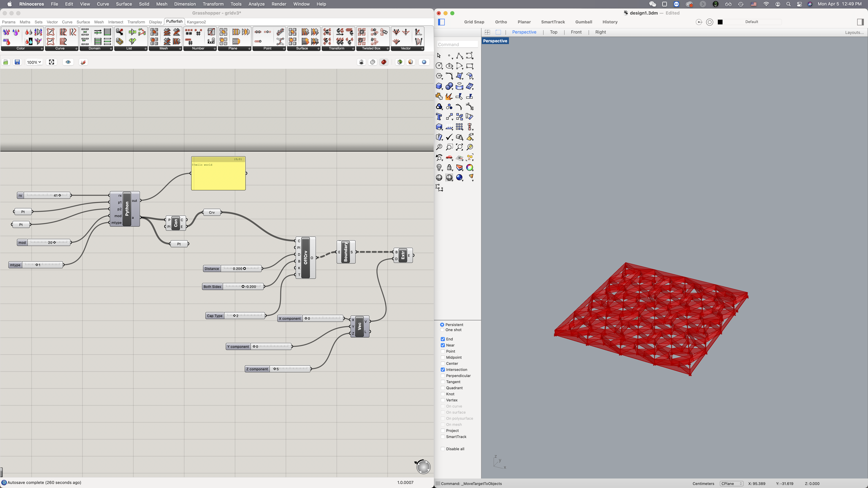
Task: Open the CPlane dropdown in status bar
Action: click(x=731, y=484)
